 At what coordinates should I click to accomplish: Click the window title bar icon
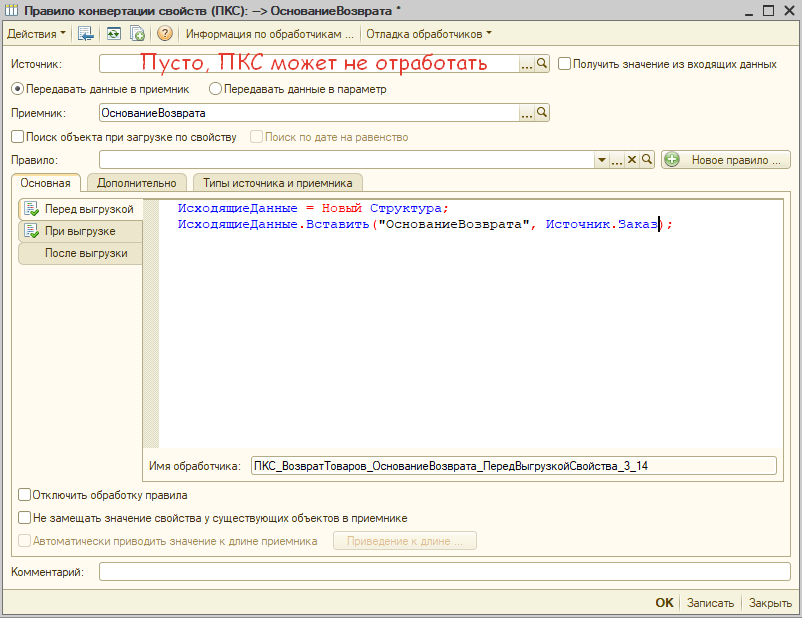11,10
